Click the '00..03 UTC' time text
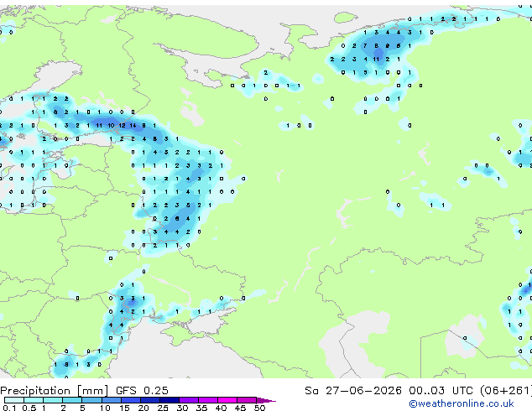The width and height of the screenshot is (532, 411). (x=441, y=391)
